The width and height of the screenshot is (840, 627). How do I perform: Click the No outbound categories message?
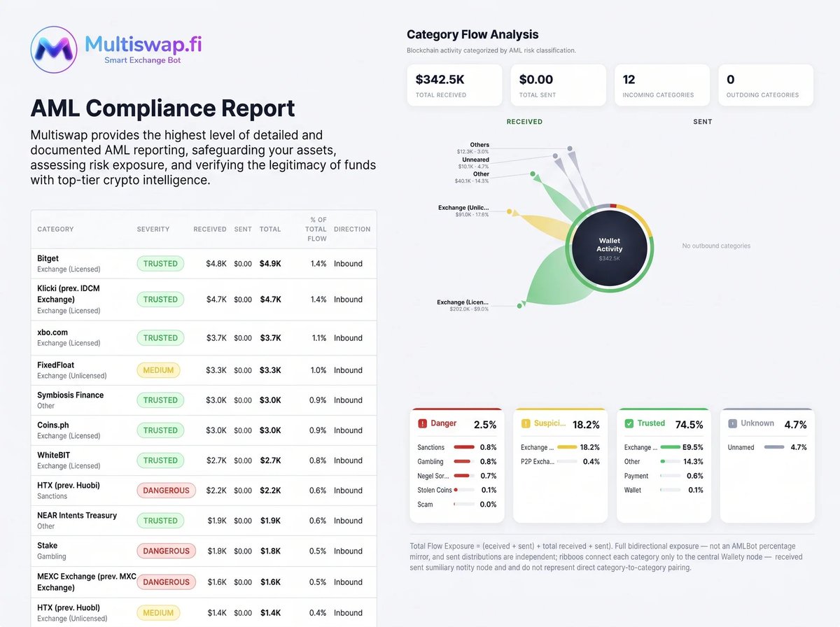pyautogui.click(x=716, y=246)
